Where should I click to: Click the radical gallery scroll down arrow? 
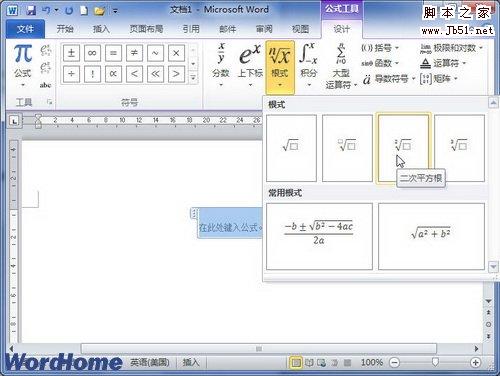[x=493, y=266]
